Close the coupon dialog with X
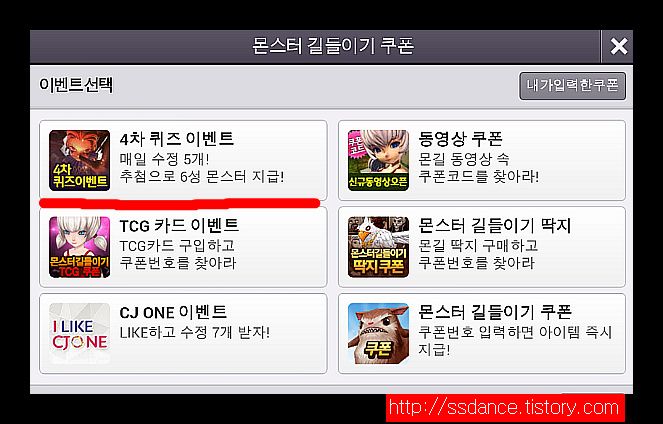Screen dimensions: 663x424 [619, 46]
